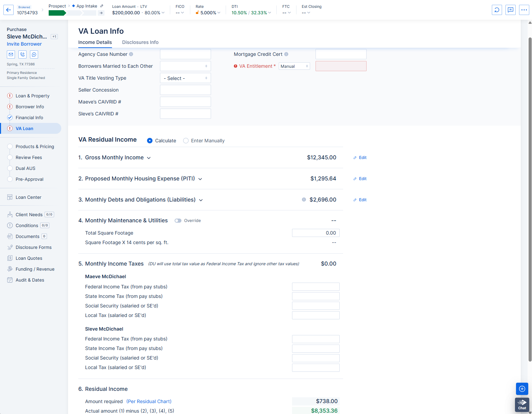This screenshot has height=414, width=532.
Task: Click the vertical page scrollbar
Action: [x=530, y=199]
